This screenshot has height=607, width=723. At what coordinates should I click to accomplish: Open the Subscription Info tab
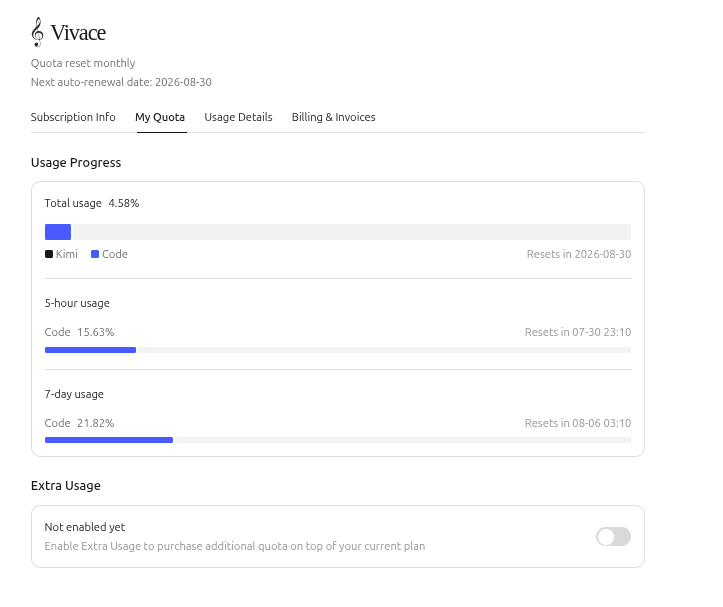coord(73,117)
